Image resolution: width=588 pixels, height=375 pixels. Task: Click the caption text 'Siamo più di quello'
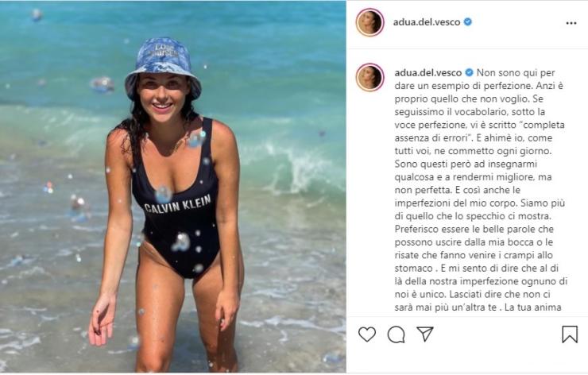[x=480, y=210]
